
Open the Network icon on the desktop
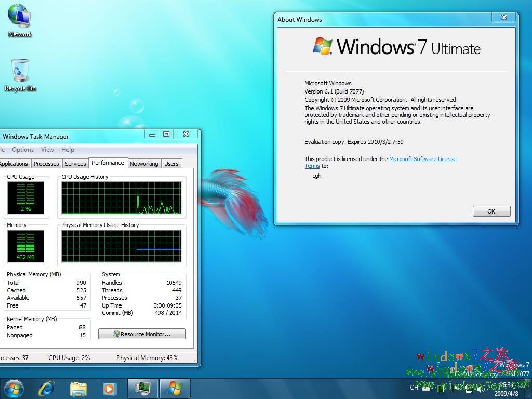(x=20, y=18)
